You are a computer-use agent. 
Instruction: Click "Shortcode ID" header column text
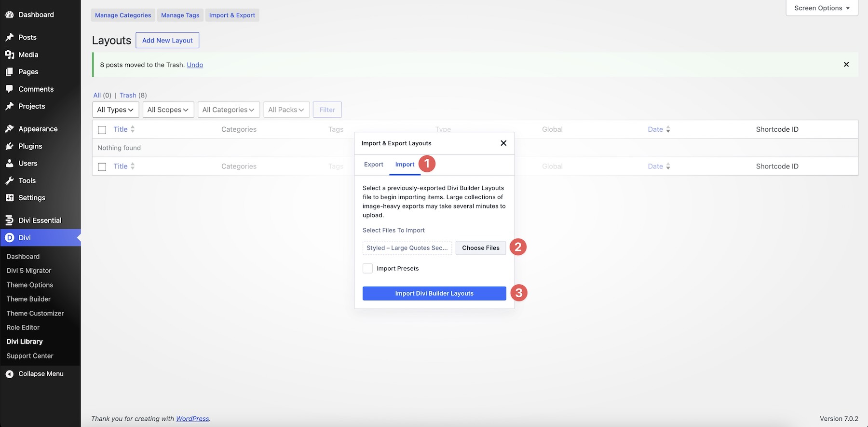[777, 129]
